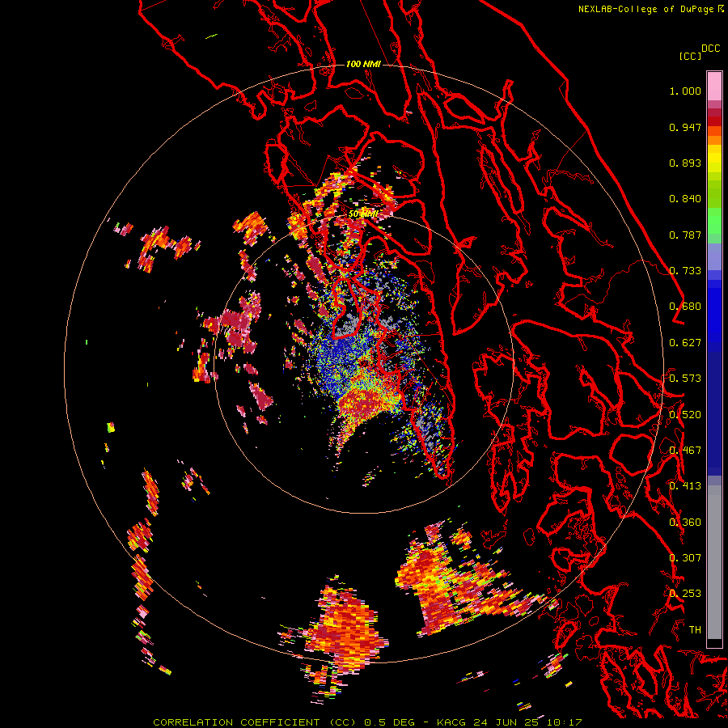
Task: Pick the lavender segment near 0.733
Action: [x=714, y=256]
